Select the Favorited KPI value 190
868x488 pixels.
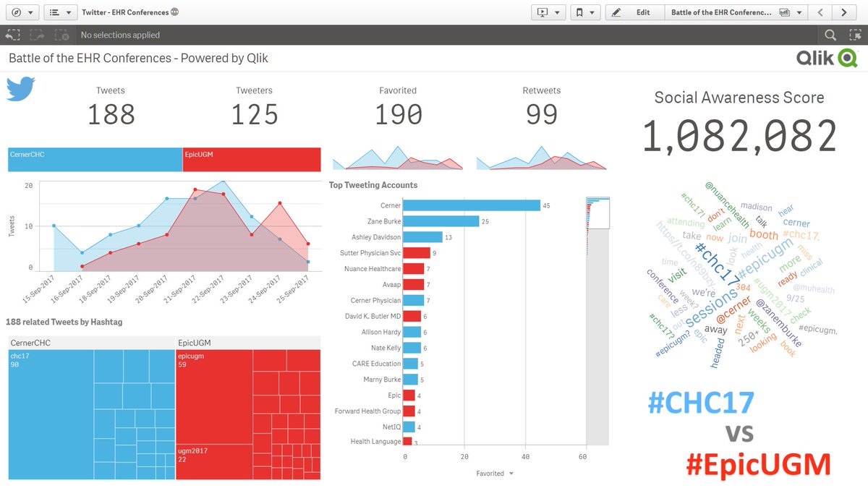(398, 115)
